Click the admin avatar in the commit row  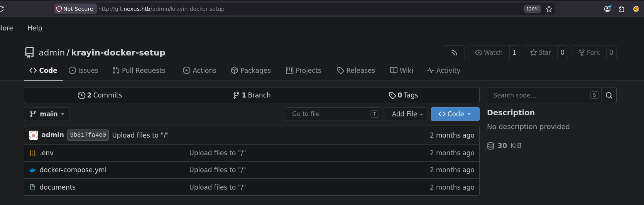(x=34, y=135)
